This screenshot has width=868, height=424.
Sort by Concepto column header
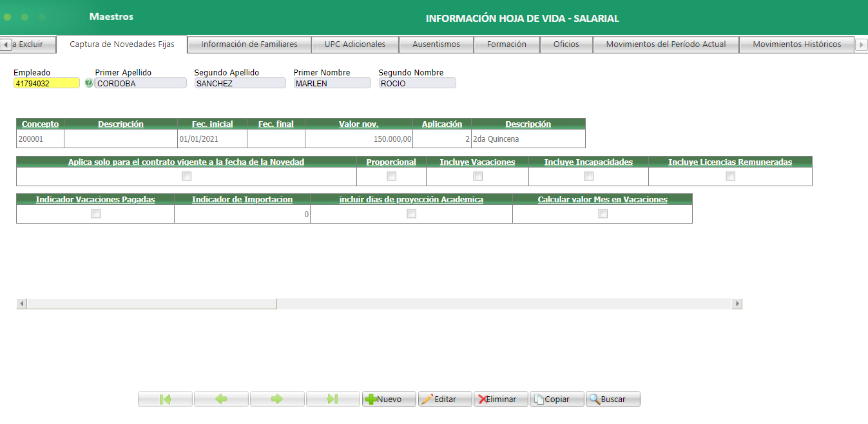point(40,124)
